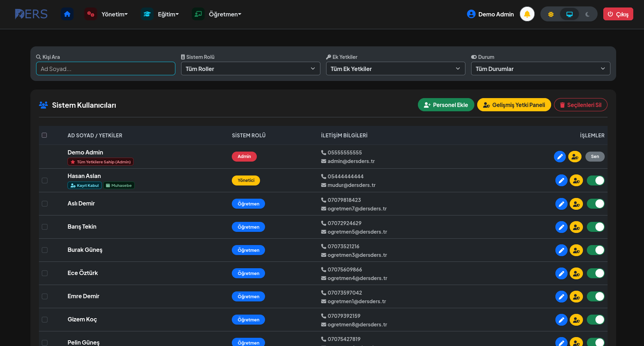The image size is (644, 346).
Task: Check the box for Ece Öztürk
Action: [45, 273]
